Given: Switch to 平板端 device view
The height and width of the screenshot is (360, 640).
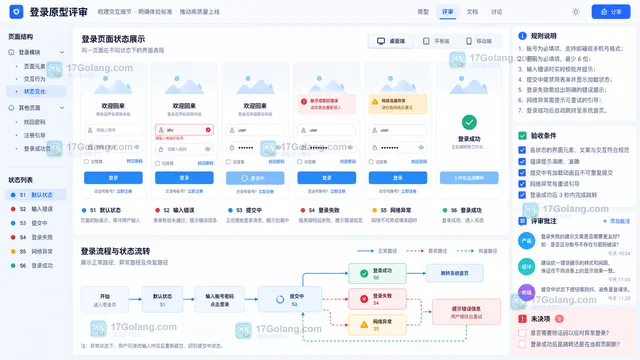Looking at the screenshot, I should click(436, 41).
